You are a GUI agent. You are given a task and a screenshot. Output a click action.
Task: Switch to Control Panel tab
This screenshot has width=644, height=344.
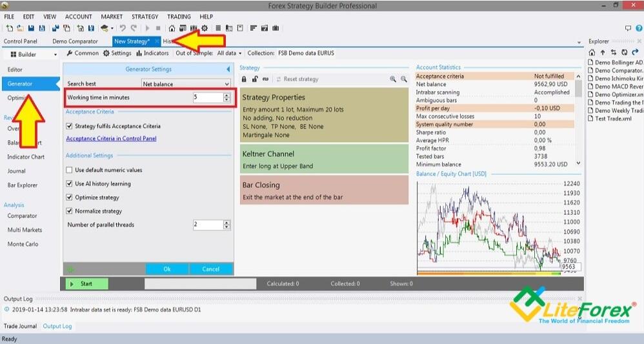point(21,41)
